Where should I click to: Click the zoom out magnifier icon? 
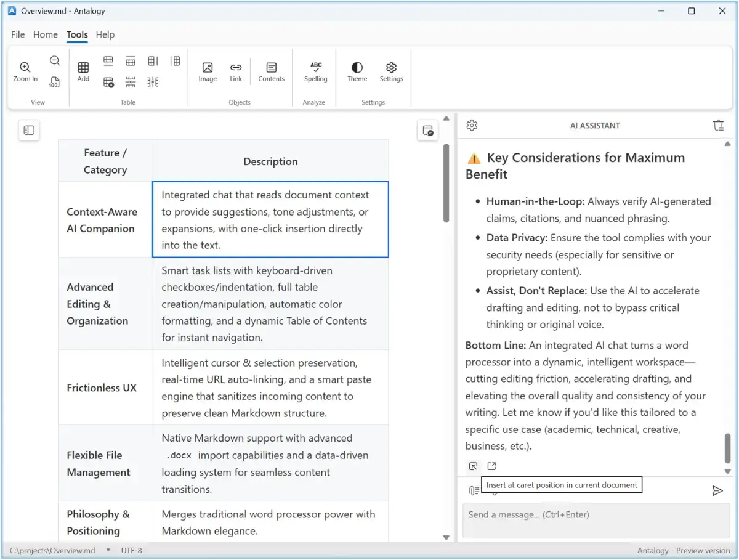tap(55, 60)
